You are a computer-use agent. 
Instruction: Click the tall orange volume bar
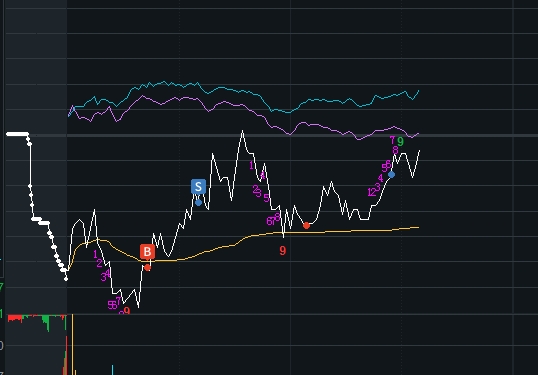pos(72,344)
